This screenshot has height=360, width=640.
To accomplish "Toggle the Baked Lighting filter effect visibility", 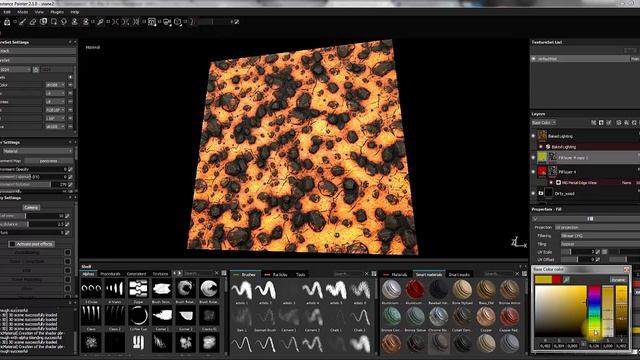I will point(541,147).
